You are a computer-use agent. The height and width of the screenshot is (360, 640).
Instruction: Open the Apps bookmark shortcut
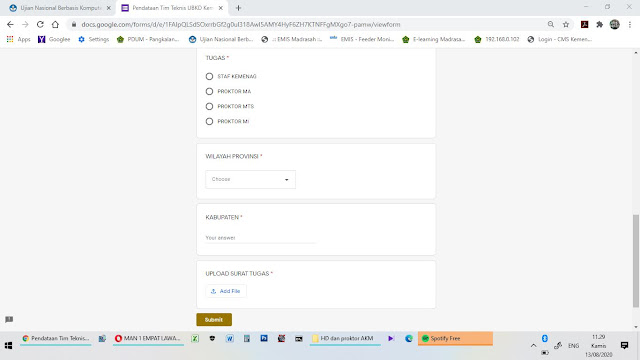click(x=18, y=39)
